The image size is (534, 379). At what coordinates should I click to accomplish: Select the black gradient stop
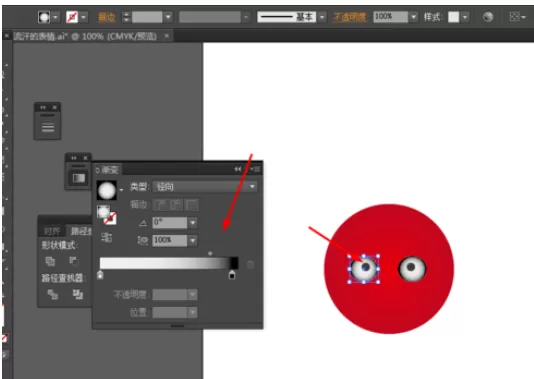pos(232,275)
